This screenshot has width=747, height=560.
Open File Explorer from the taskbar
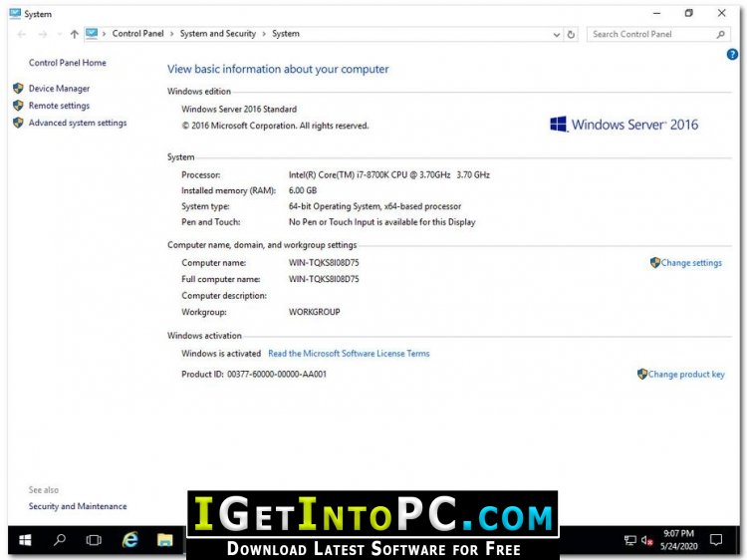pos(164,540)
